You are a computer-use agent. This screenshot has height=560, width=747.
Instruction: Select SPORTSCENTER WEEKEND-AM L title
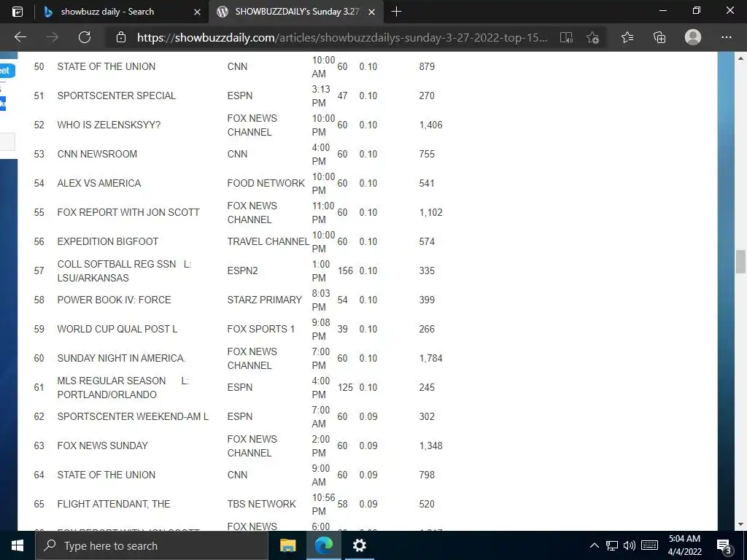pyautogui.click(x=133, y=416)
